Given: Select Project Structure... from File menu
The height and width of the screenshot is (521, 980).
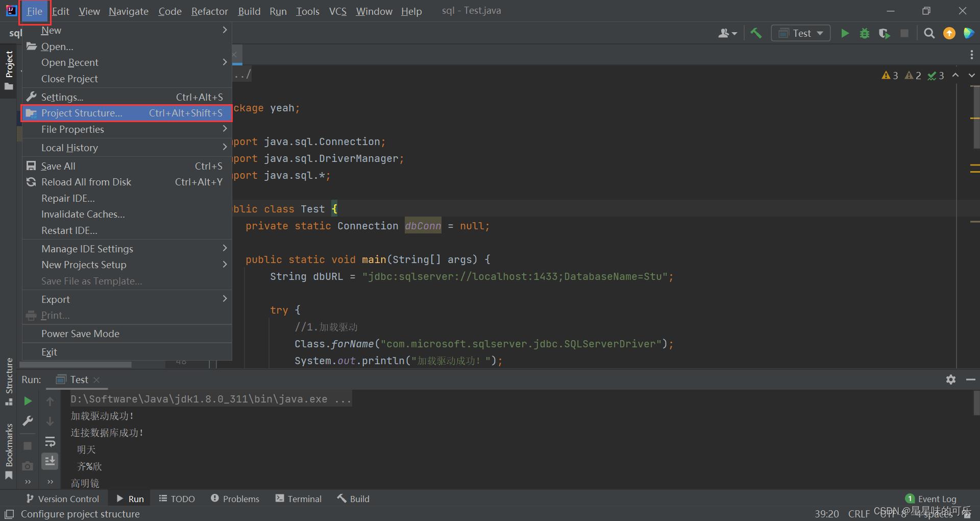Looking at the screenshot, I should tap(82, 113).
